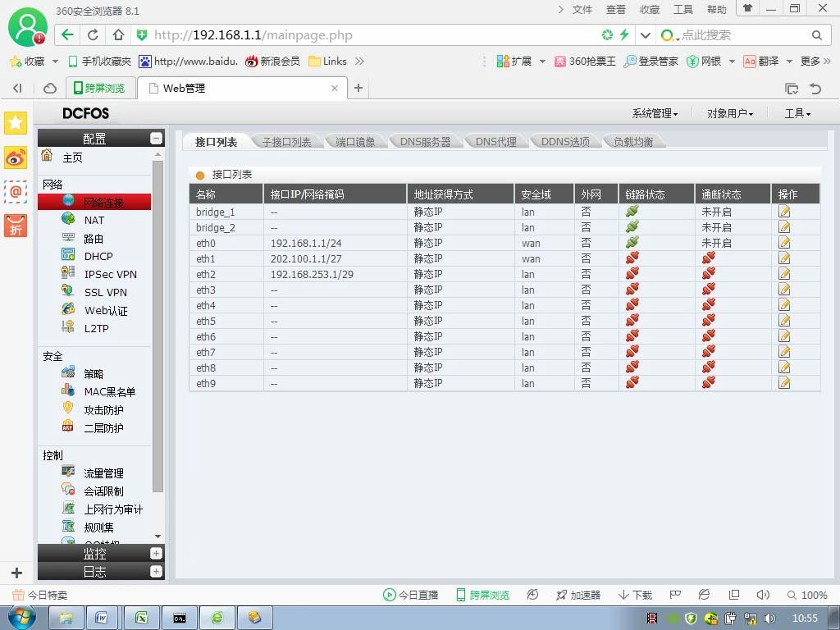Expand the address bar history dropdown
The width and height of the screenshot is (840, 630).
[x=646, y=35]
